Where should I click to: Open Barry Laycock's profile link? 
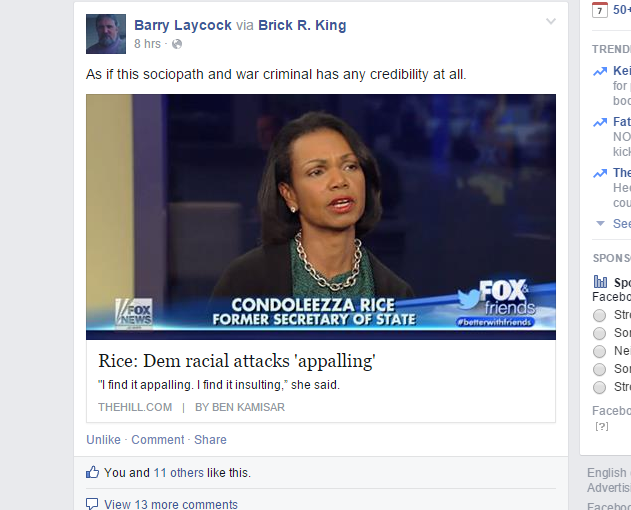(183, 25)
